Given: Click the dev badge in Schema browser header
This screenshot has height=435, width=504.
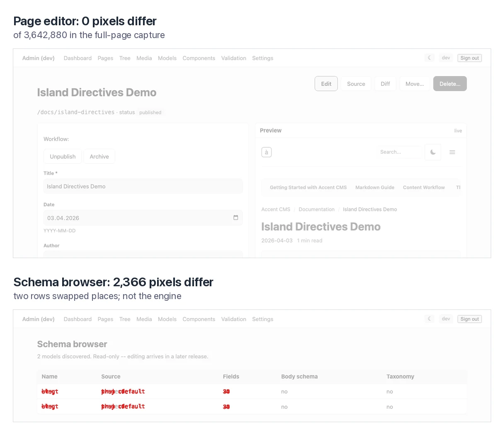Looking at the screenshot, I should pyautogui.click(x=446, y=319).
